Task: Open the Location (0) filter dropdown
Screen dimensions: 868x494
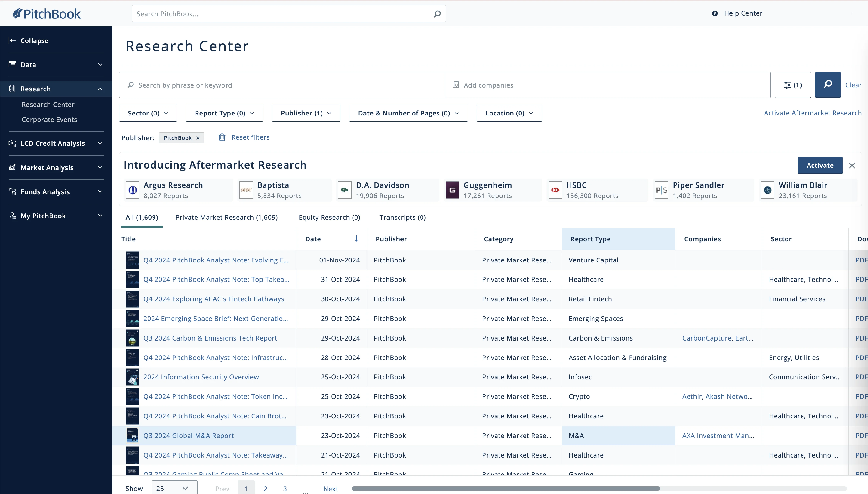Action: coord(509,113)
